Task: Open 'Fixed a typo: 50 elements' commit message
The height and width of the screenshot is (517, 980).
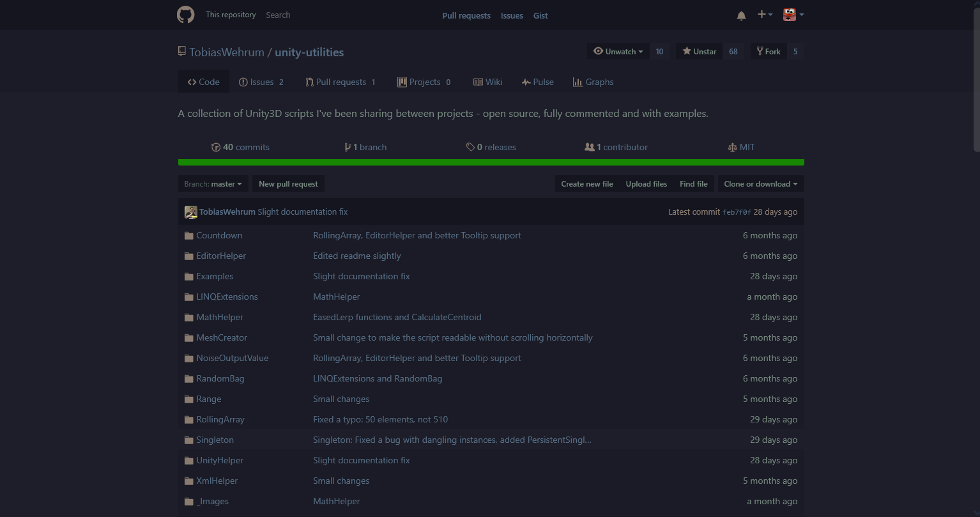Action: coord(380,420)
